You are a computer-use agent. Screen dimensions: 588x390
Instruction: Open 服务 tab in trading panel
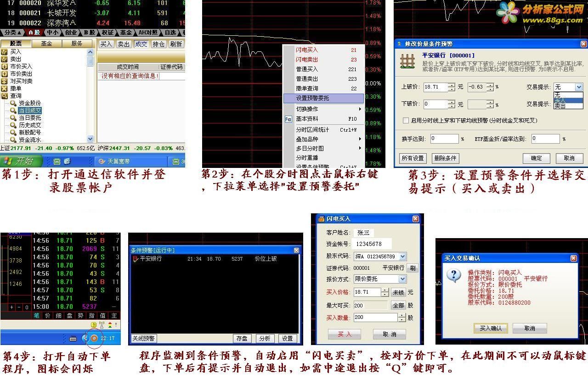click(x=77, y=44)
